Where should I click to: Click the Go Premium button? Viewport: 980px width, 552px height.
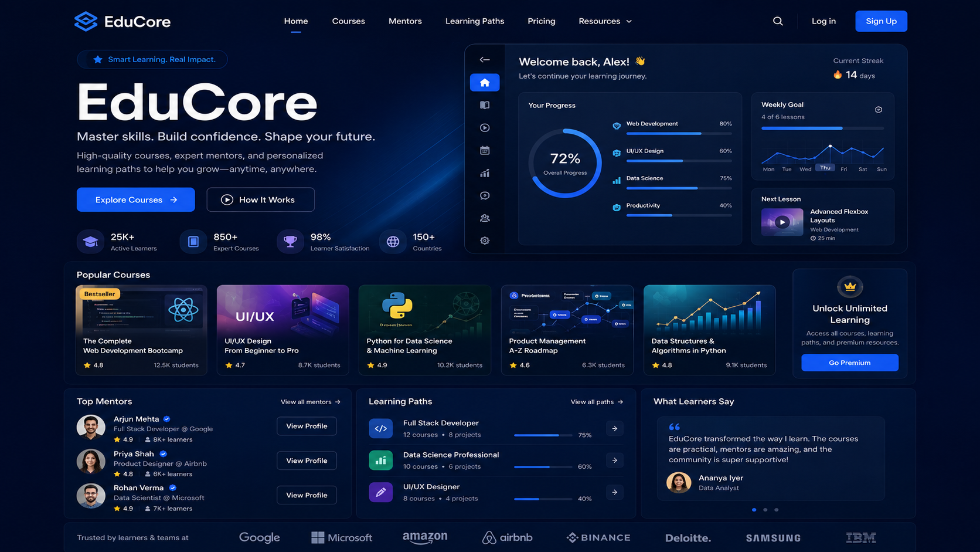tap(850, 363)
